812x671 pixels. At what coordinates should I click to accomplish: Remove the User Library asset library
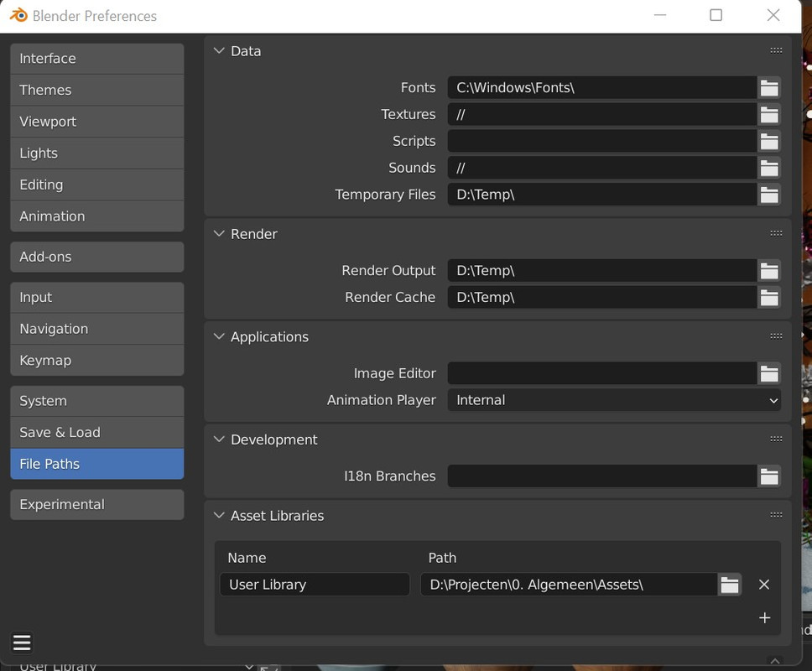(x=764, y=585)
